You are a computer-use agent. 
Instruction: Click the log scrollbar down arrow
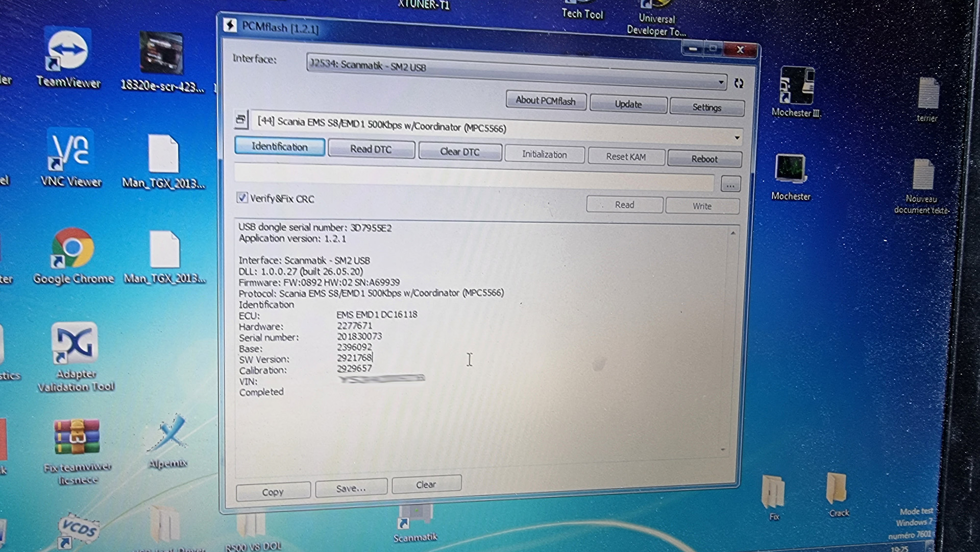click(x=723, y=449)
